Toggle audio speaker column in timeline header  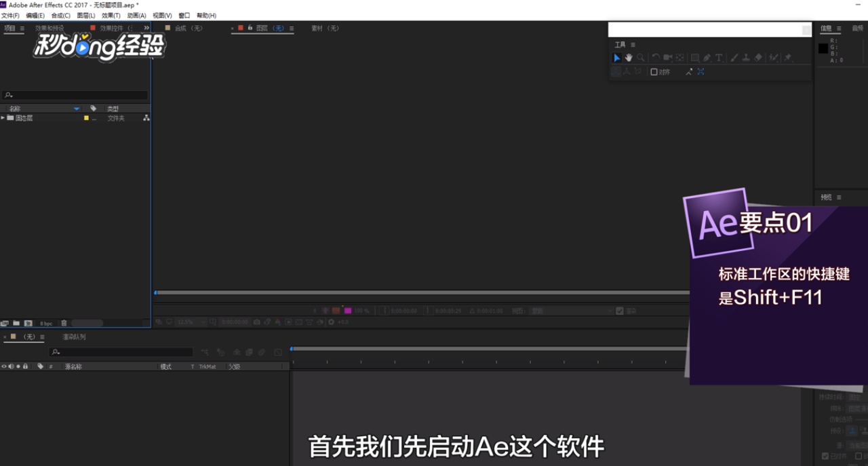pos(11,366)
